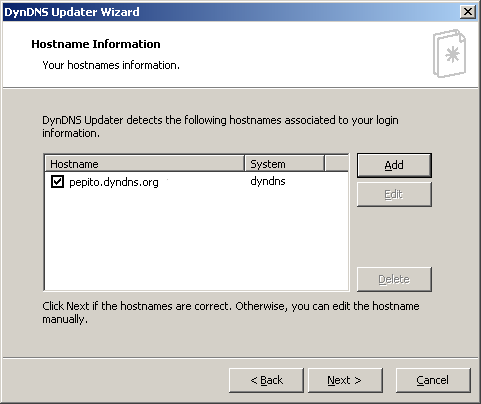Go to previous step with Back
The image size is (481, 404).
(x=266, y=380)
